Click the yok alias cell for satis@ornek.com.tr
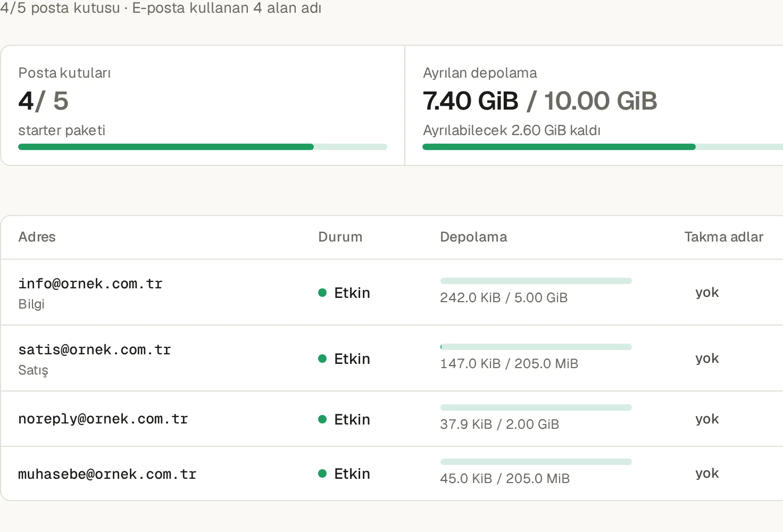 pos(707,359)
